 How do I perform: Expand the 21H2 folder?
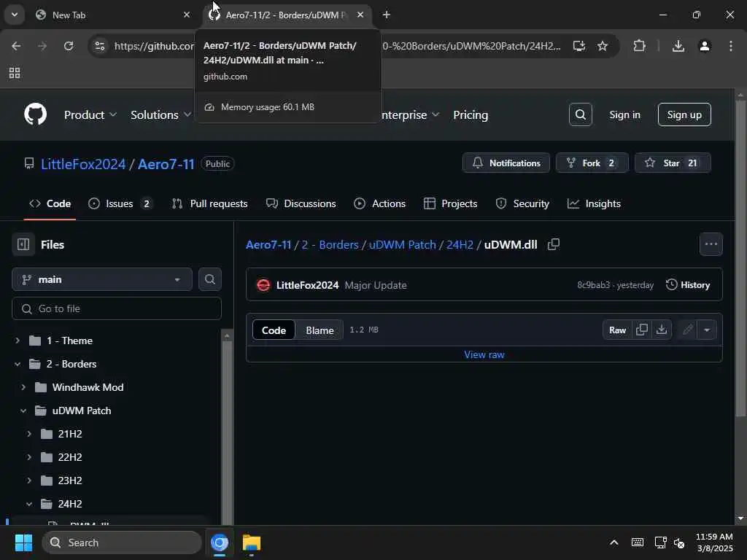(x=29, y=434)
